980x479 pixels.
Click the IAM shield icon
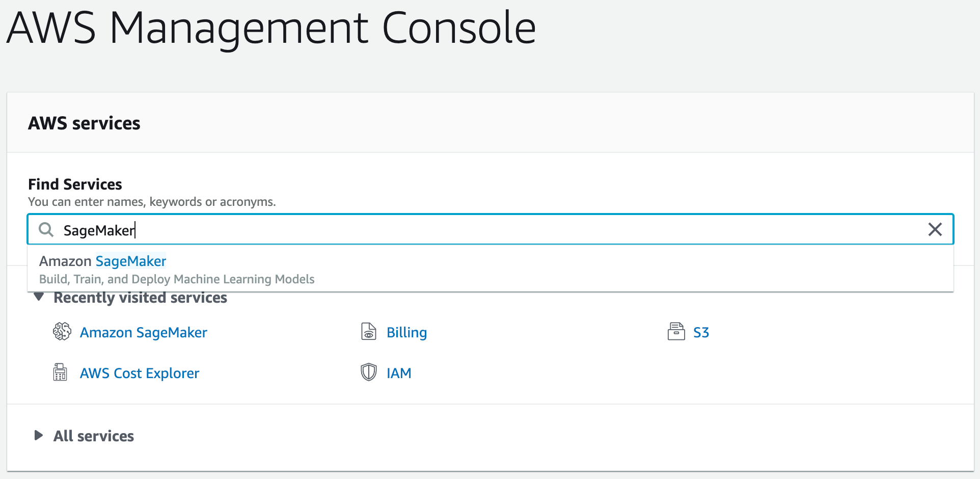368,372
